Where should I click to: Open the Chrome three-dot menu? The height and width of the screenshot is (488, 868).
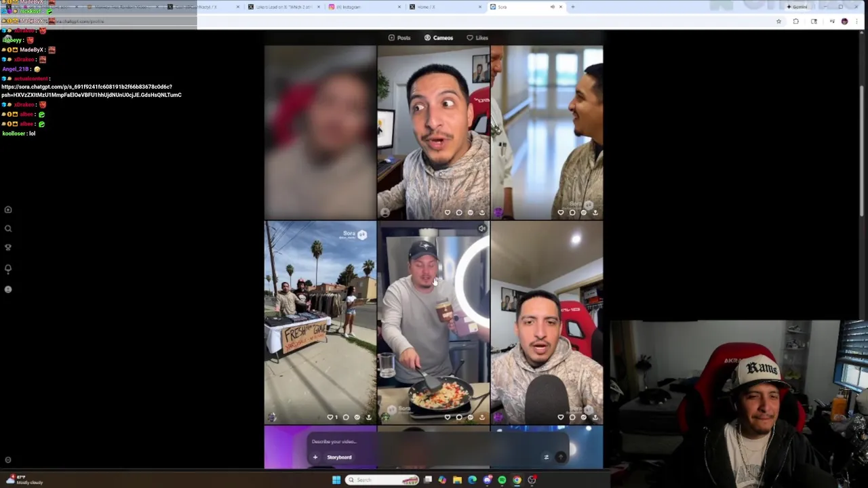click(x=858, y=21)
